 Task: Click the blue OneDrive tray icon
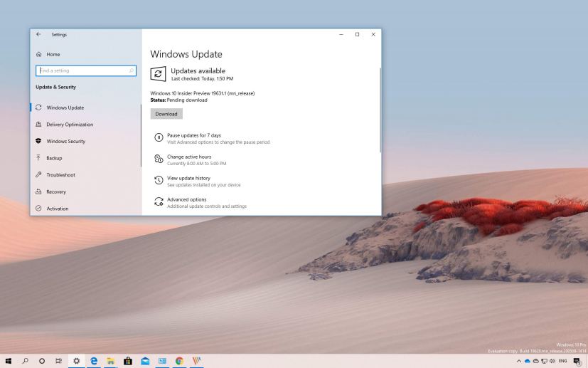pyautogui.click(x=528, y=361)
